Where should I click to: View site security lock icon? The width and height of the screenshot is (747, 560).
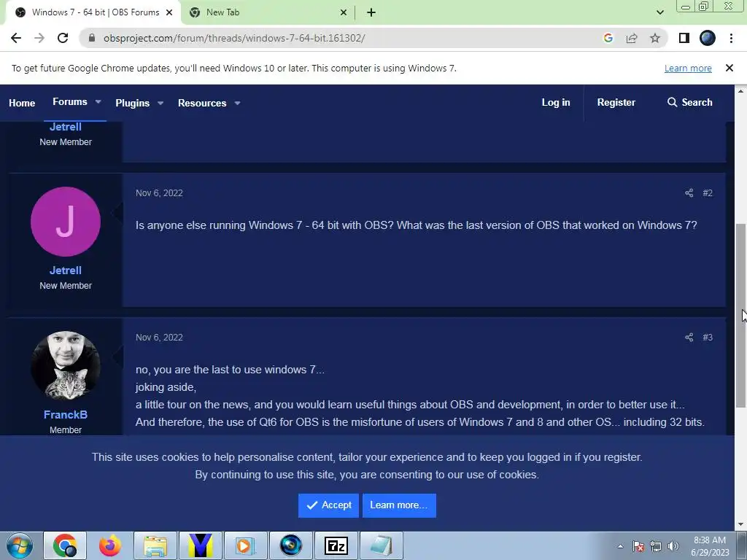click(92, 38)
